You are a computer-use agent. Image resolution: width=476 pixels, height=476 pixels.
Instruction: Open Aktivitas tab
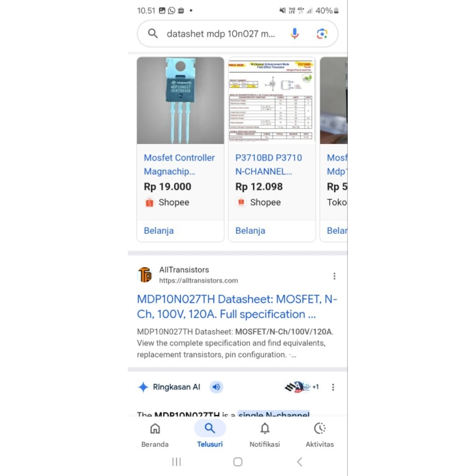(x=320, y=435)
